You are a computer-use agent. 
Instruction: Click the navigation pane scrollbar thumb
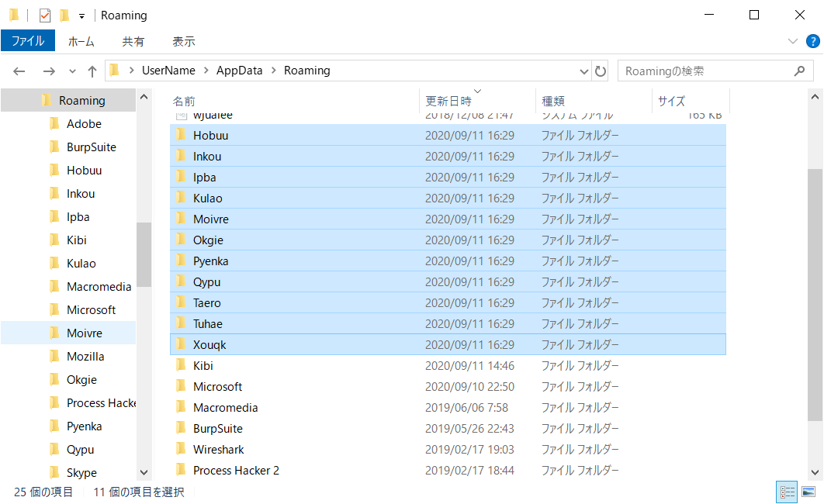[x=144, y=254]
